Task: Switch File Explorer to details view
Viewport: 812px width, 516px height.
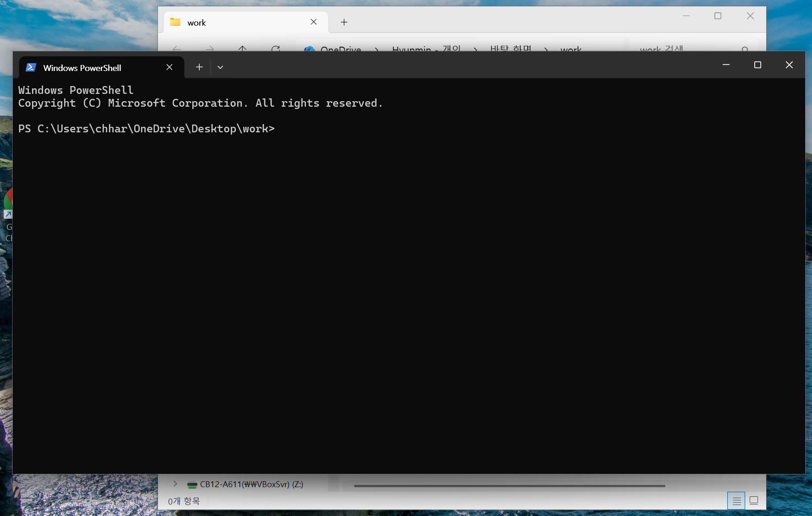Action: (736, 501)
